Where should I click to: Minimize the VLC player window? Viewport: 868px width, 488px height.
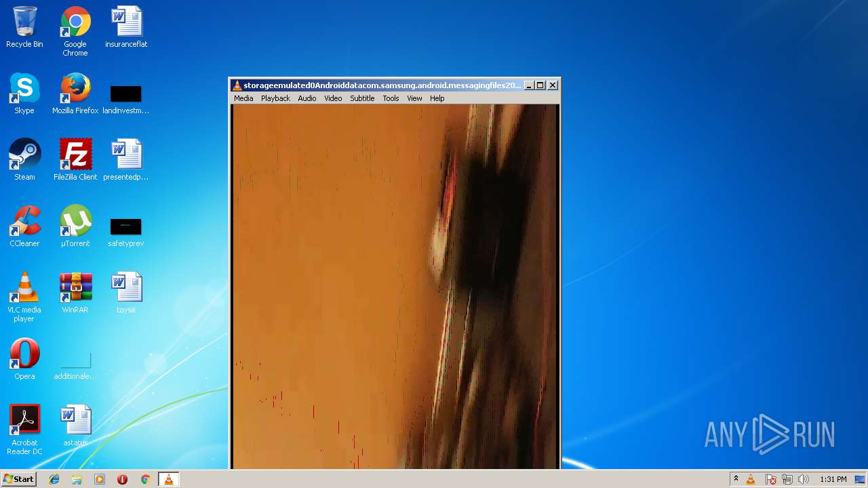pyautogui.click(x=528, y=85)
